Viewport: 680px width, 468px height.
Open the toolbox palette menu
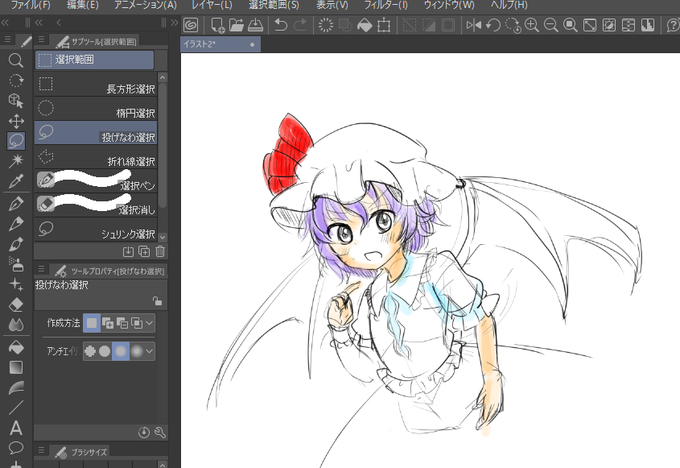7,39
